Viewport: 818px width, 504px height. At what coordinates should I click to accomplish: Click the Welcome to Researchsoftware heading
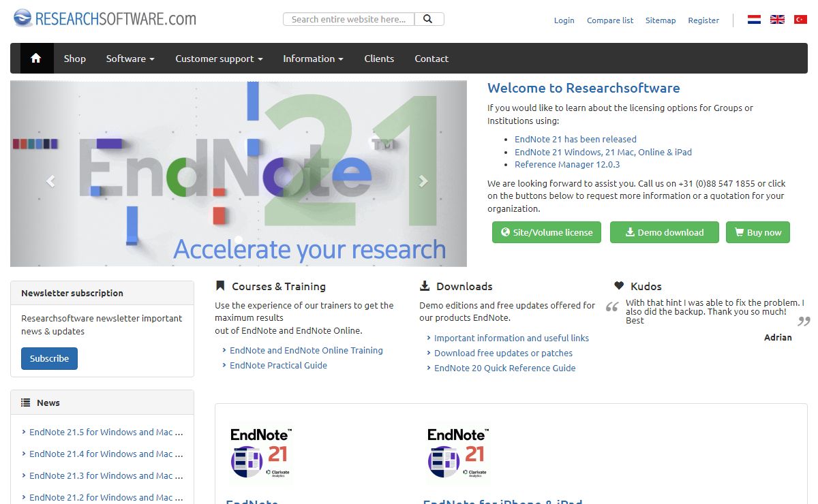(x=584, y=88)
